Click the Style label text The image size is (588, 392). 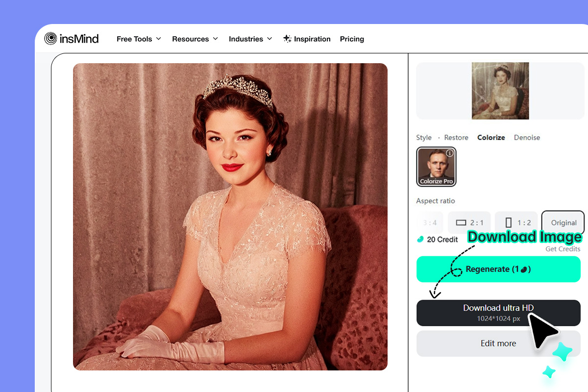[x=424, y=138]
